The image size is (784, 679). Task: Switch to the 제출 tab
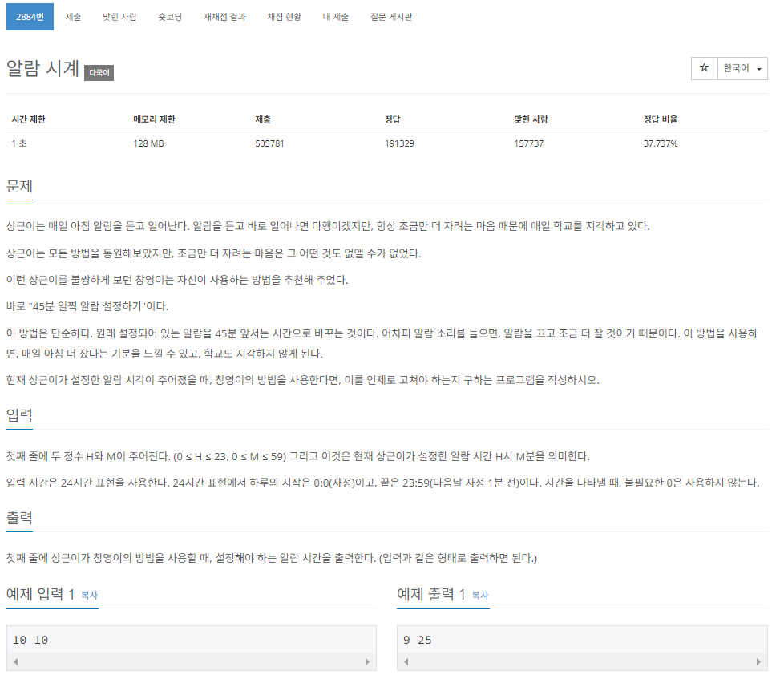click(x=74, y=16)
